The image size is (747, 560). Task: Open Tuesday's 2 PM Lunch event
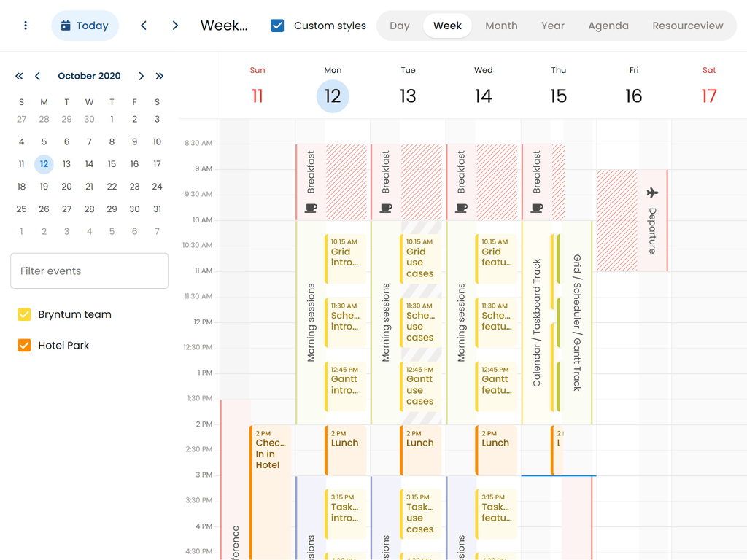422,450
